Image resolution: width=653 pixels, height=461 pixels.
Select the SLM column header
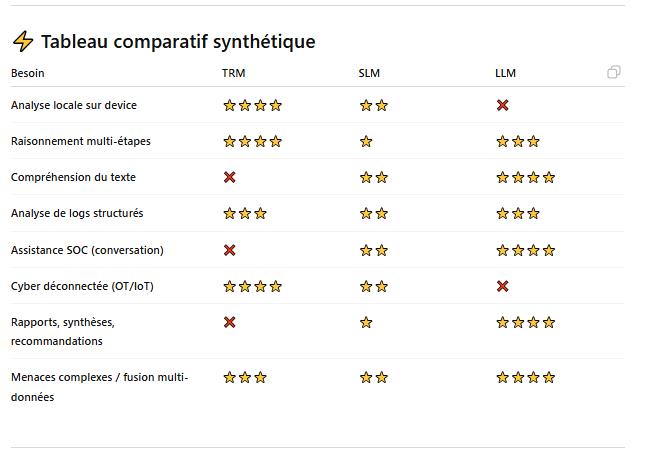pos(369,73)
